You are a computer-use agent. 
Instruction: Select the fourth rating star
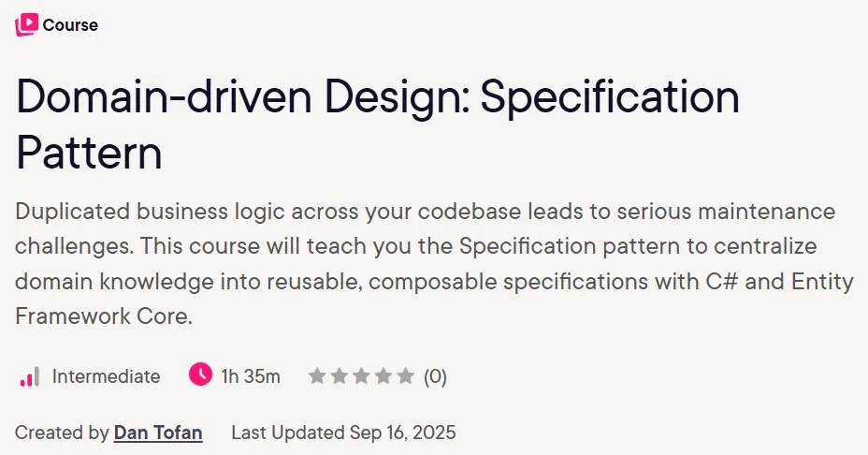pyautogui.click(x=383, y=375)
